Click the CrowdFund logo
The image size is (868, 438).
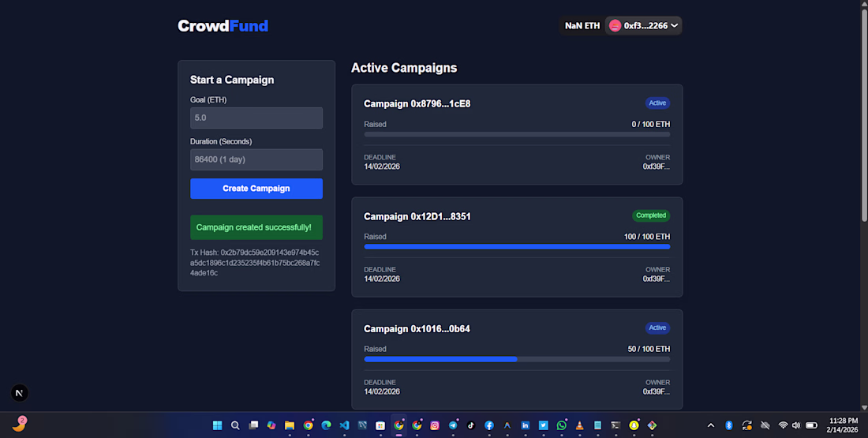[223, 25]
